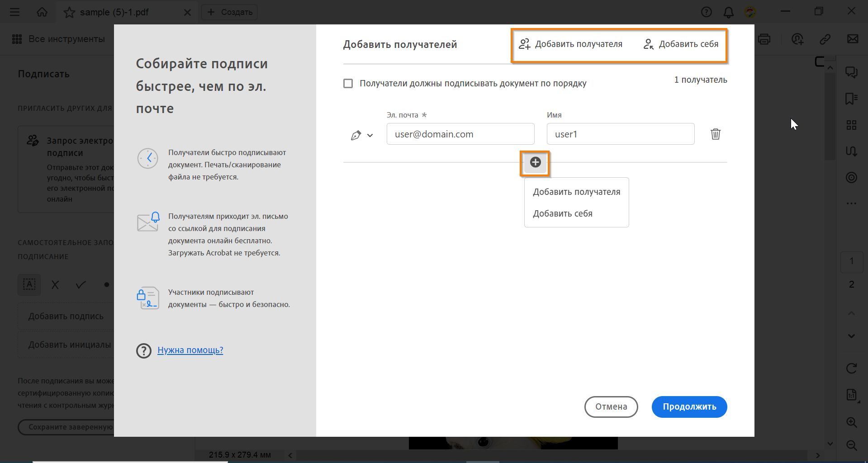The height and width of the screenshot is (463, 868).
Task: Select Добавить себя from the dropdown menu
Action: pyautogui.click(x=563, y=213)
